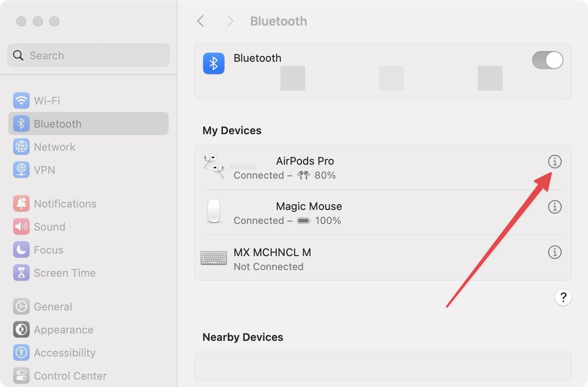Select Network in the sidebar
Viewport: 588px width, 387px height.
tap(54, 147)
